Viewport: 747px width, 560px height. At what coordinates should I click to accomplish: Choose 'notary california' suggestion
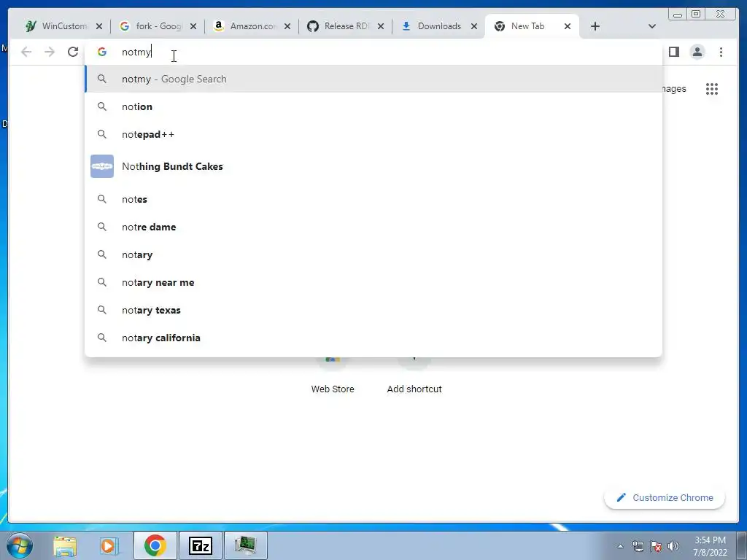coord(374,338)
